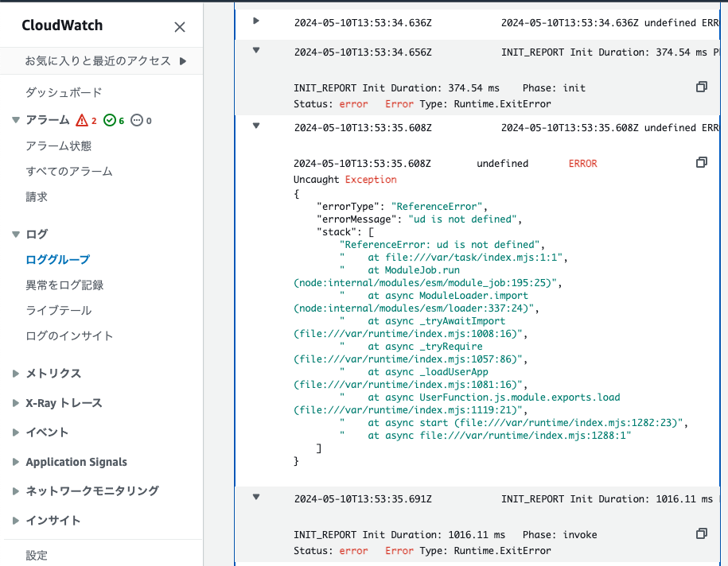Select ダッシュボード in the sidebar

coord(56,90)
